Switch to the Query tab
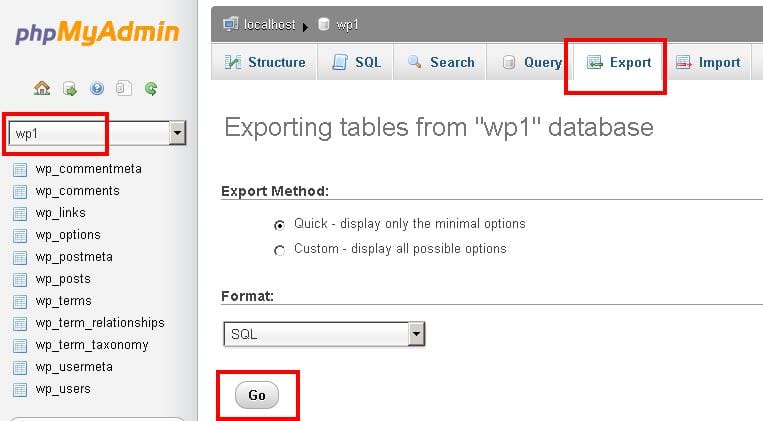This screenshot has width=763, height=421. coord(531,62)
